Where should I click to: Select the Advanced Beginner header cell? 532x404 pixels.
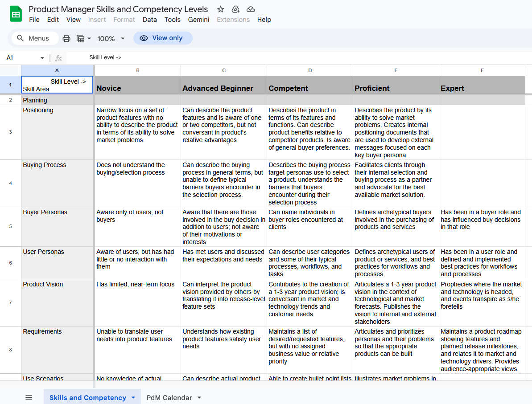tap(224, 85)
